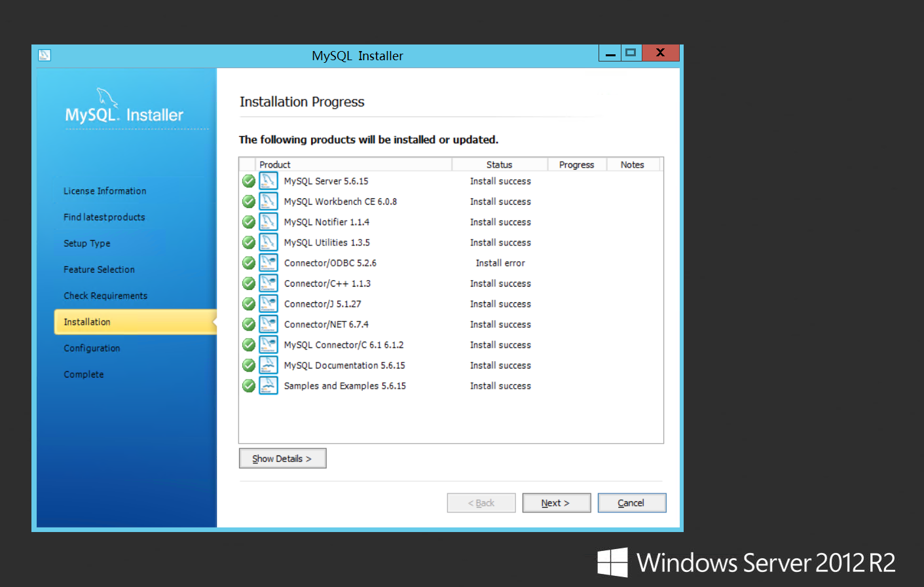
Task: Go to License Information step
Action: [105, 191]
